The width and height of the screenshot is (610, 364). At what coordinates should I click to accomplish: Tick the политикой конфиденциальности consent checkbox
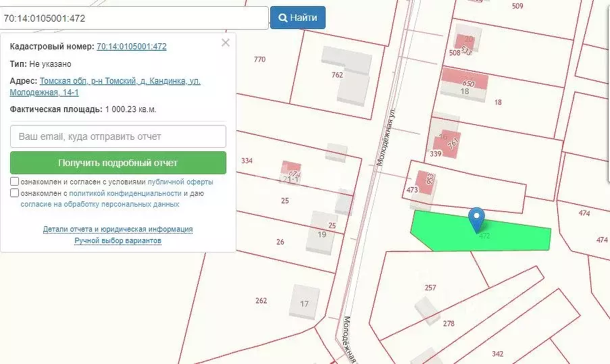coord(15,193)
